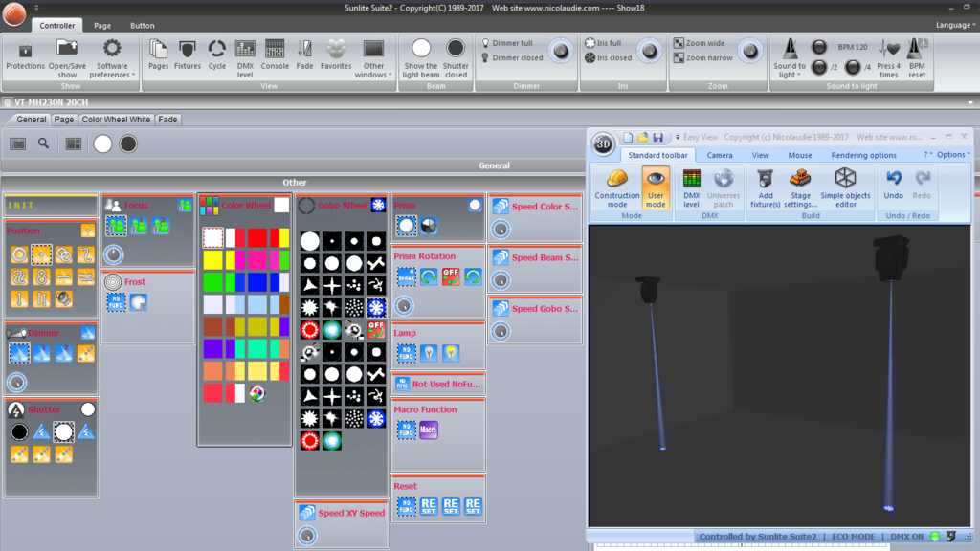
Task: Select the pure red color wheel swatch
Action: [x=256, y=237]
